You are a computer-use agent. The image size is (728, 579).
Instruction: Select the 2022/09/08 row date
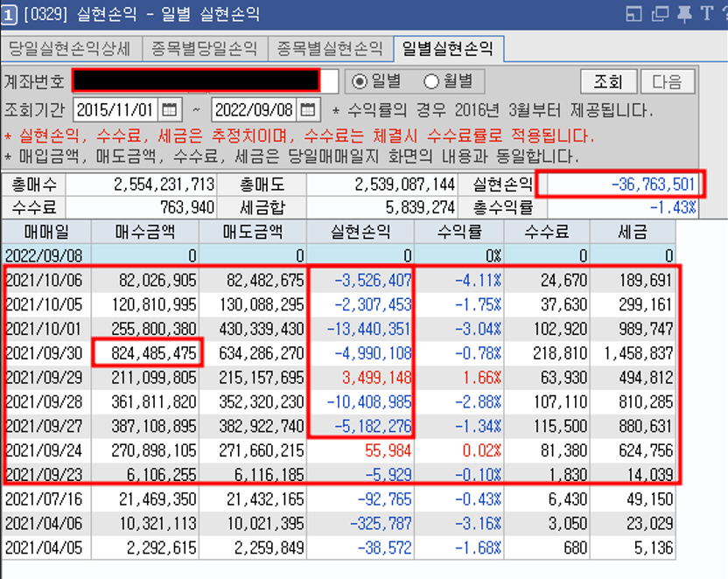44,255
